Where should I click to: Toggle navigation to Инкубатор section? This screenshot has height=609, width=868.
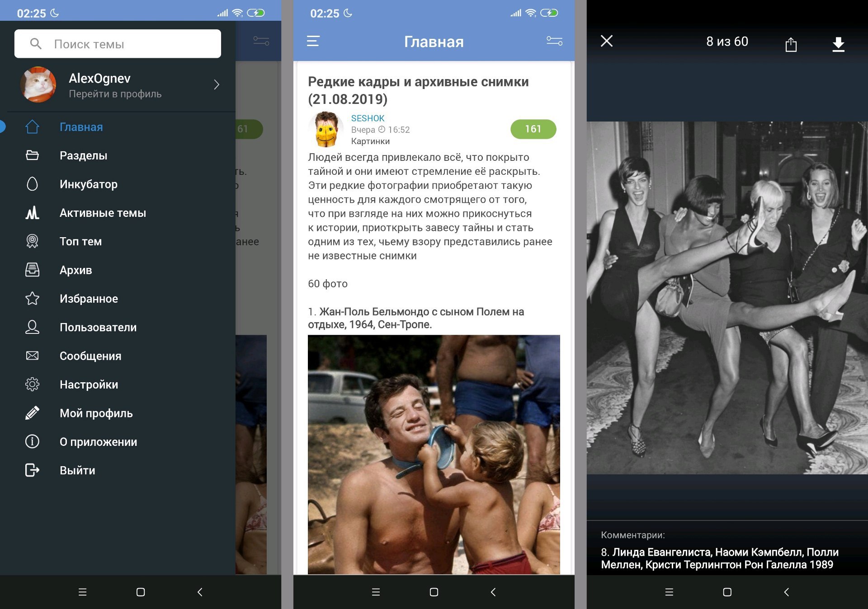click(89, 184)
